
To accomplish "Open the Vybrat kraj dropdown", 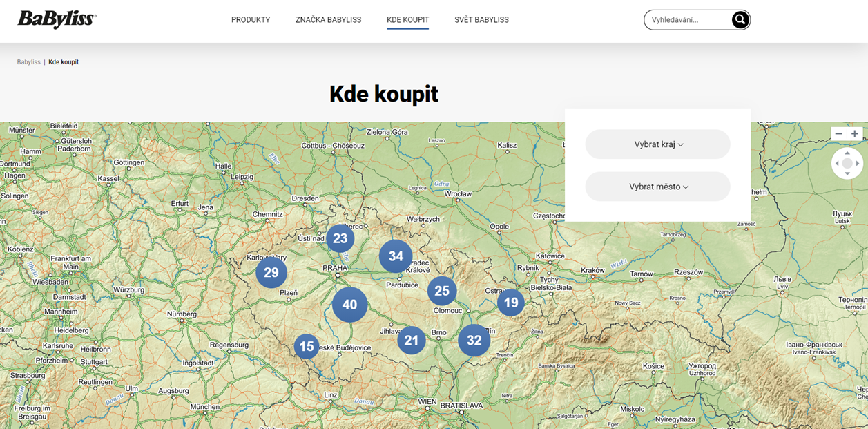I will 657,144.
